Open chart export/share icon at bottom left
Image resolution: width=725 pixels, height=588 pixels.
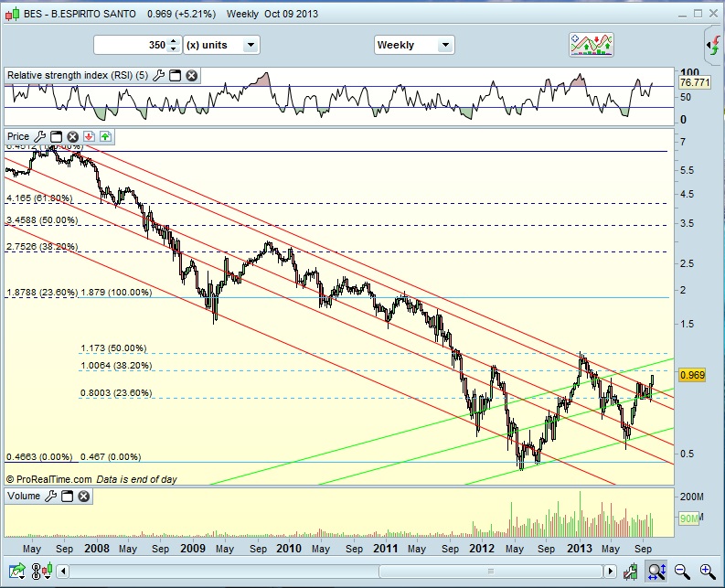pyautogui.click(x=16, y=572)
